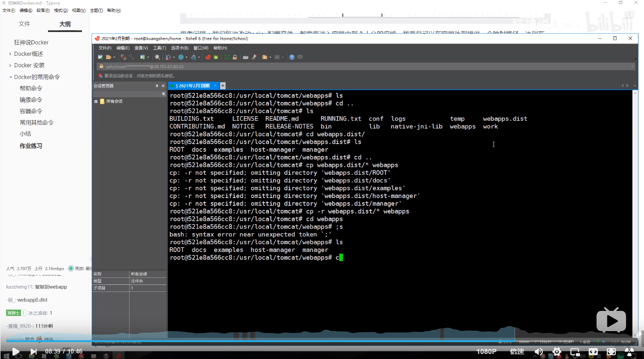Close the 2021年2月到期 terminal tab
644x359 pixels.
pyautogui.click(x=215, y=86)
